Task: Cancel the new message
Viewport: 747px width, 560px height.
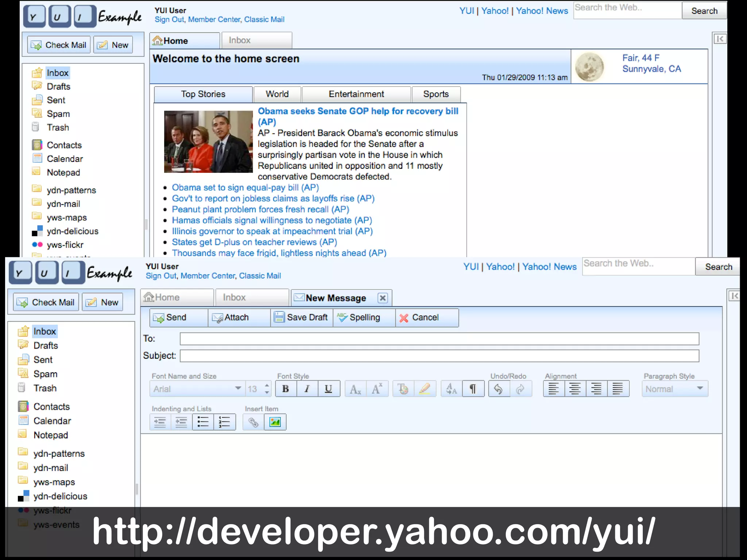Action: 427,318
